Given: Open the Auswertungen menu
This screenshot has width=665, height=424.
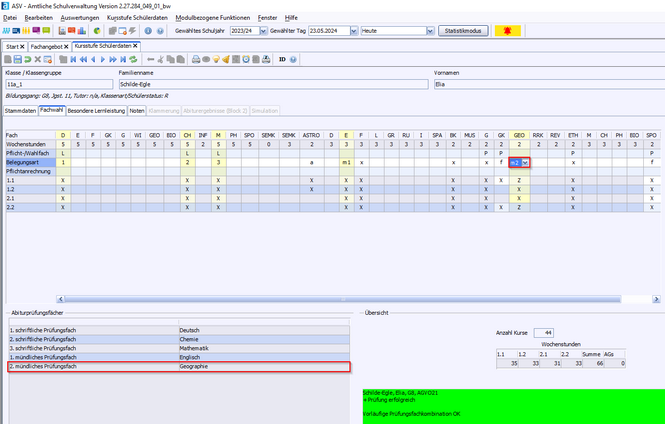Looking at the screenshot, I should click(x=82, y=18).
